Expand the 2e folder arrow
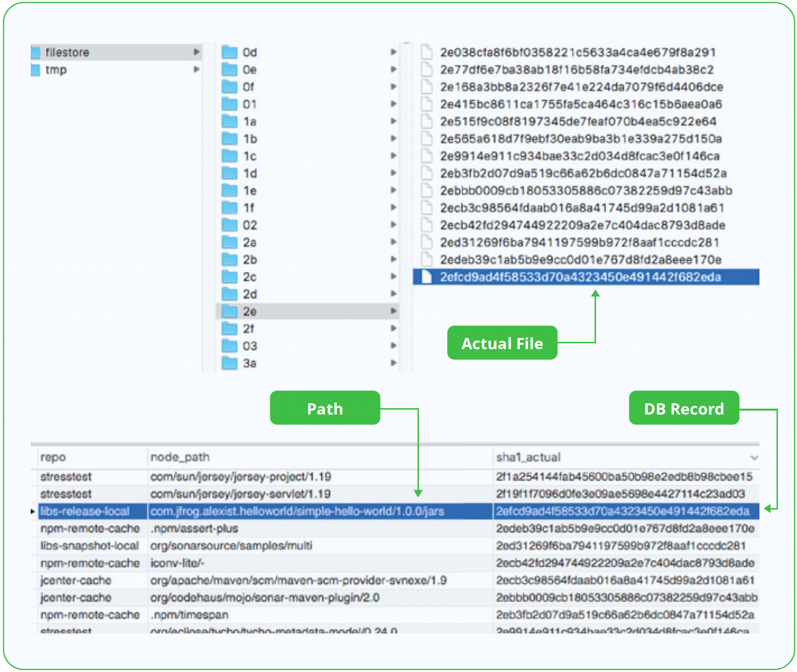The image size is (797, 672). 394,311
